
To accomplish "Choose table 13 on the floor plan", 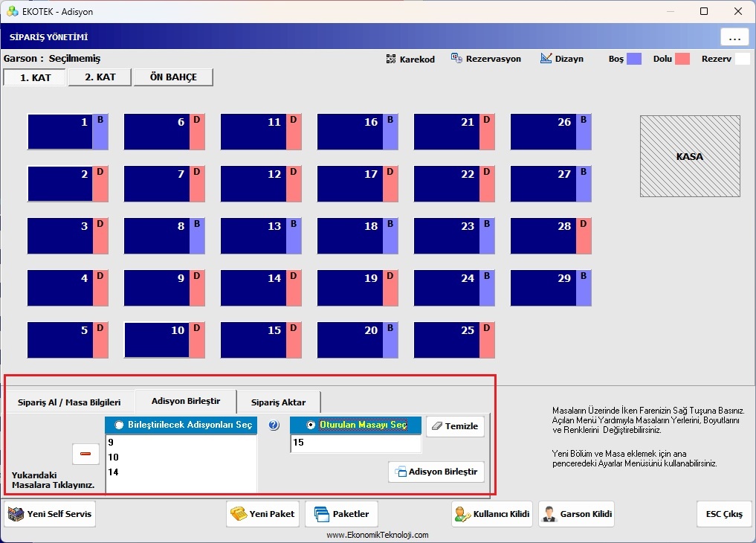I will (x=261, y=237).
